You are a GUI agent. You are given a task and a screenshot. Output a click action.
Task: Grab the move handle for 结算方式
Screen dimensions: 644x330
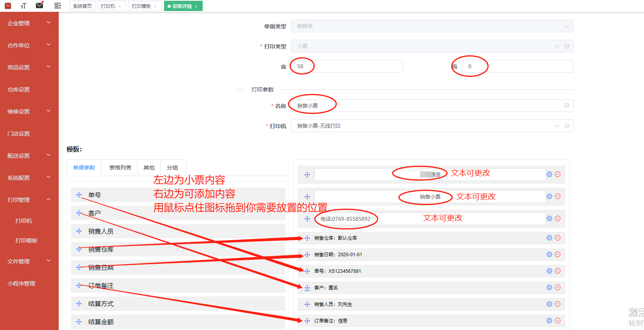(79, 304)
